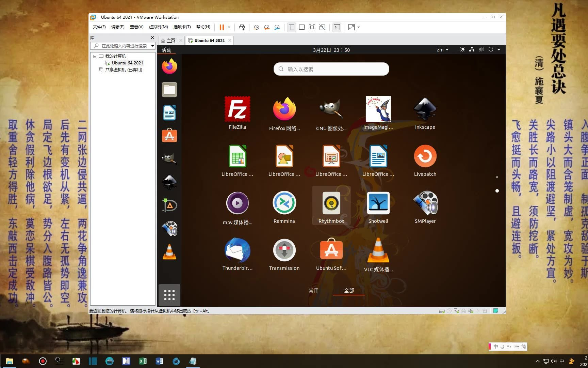Click the power status button in Ubuntu top bar

[491, 50]
